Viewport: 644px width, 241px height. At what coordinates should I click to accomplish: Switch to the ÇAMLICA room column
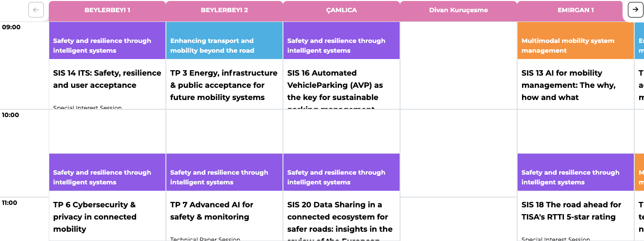click(342, 10)
